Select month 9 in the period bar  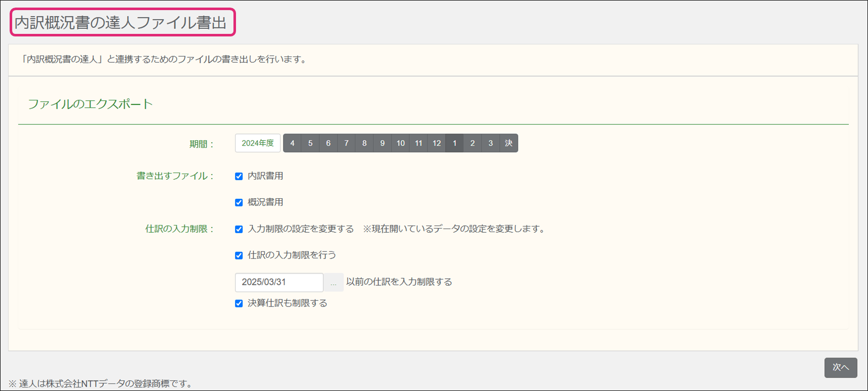[382, 143]
